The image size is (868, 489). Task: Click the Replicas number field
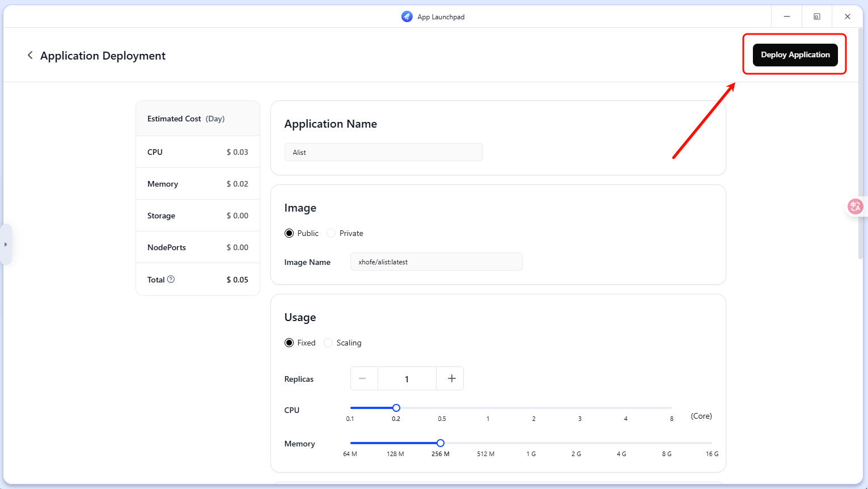pyautogui.click(x=407, y=378)
